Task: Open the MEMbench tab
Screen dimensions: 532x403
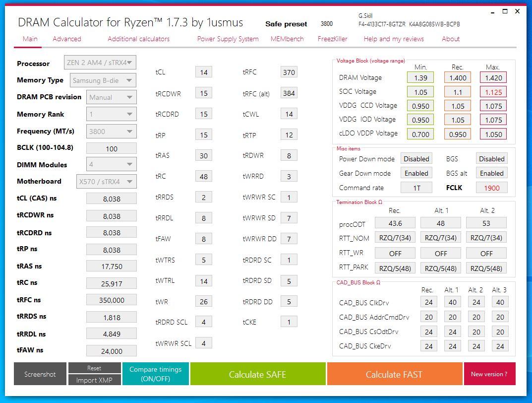Action: (x=287, y=39)
